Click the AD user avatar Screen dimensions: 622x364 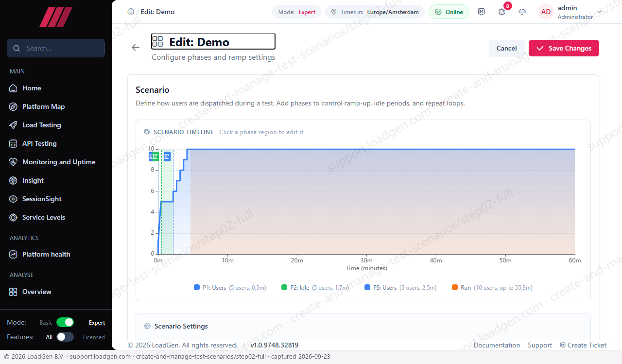[546, 12]
